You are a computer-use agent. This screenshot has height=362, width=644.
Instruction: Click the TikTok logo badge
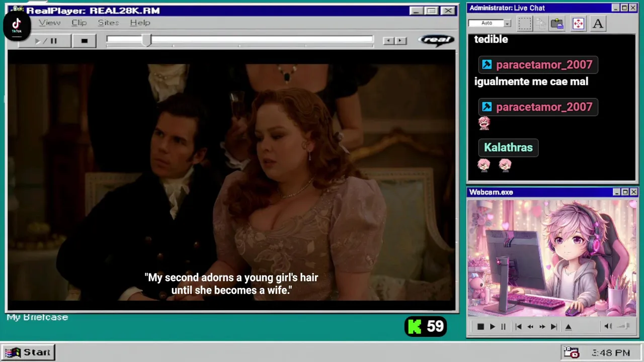coord(17,25)
